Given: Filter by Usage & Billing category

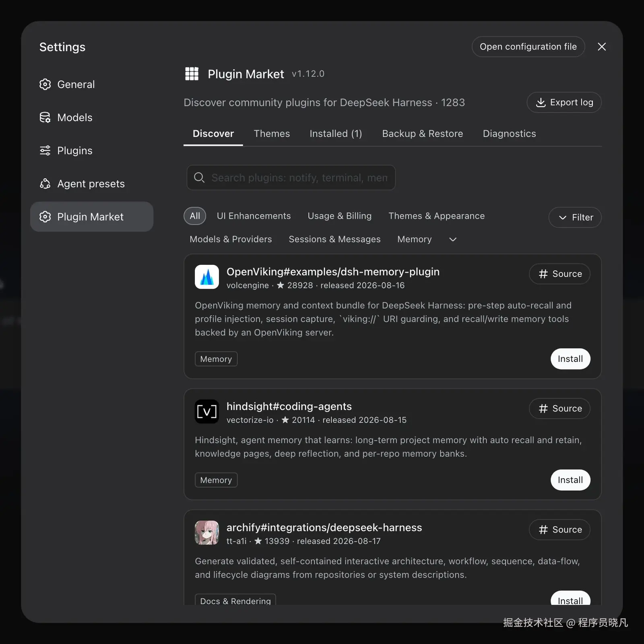Looking at the screenshot, I should tap(340, 216).
